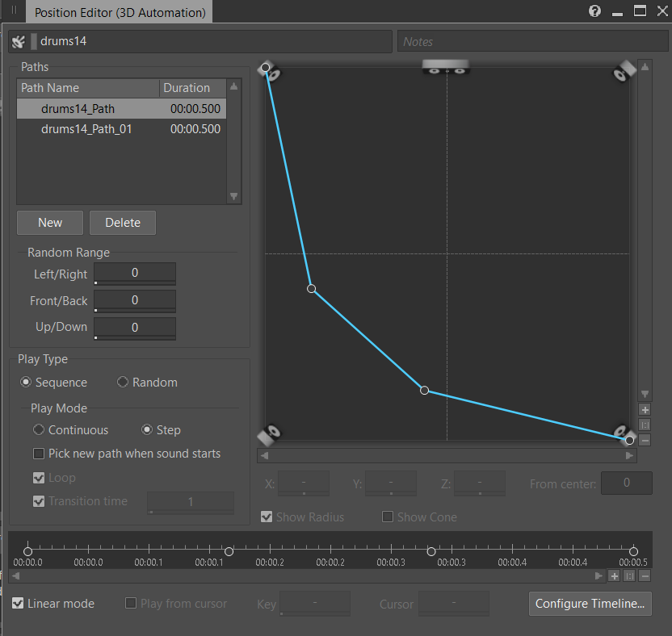Screen dimensions: 672x636
Task: Select the third timeline key near 00:00.3
Action: tap(431, 551)
